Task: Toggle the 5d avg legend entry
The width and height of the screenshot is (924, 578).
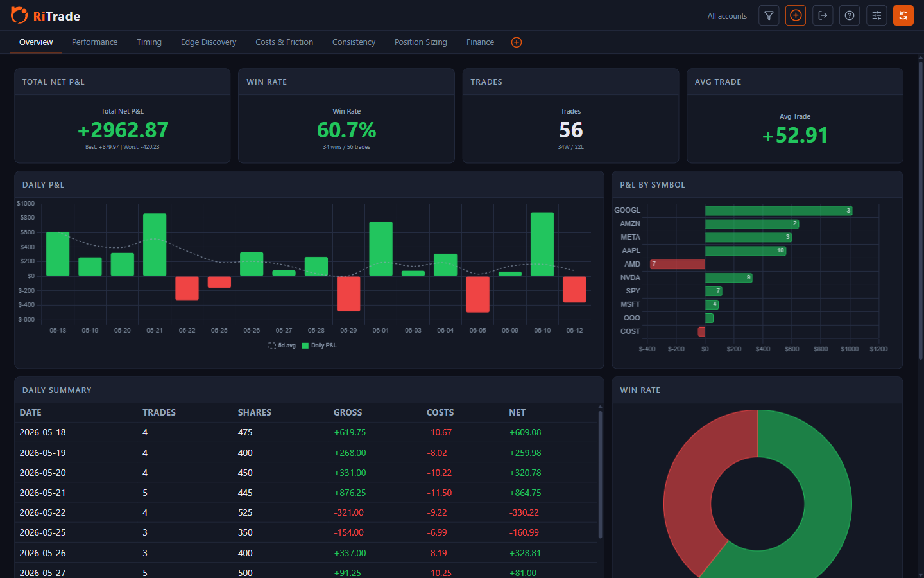Action: point(282,346)
